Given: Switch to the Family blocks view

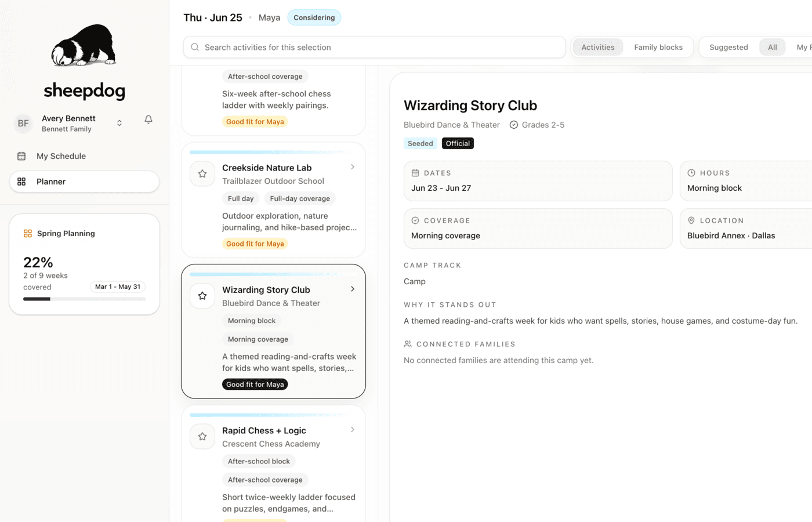Looking at the screenshot, I should pyautogui.click(x=658, y=47).
